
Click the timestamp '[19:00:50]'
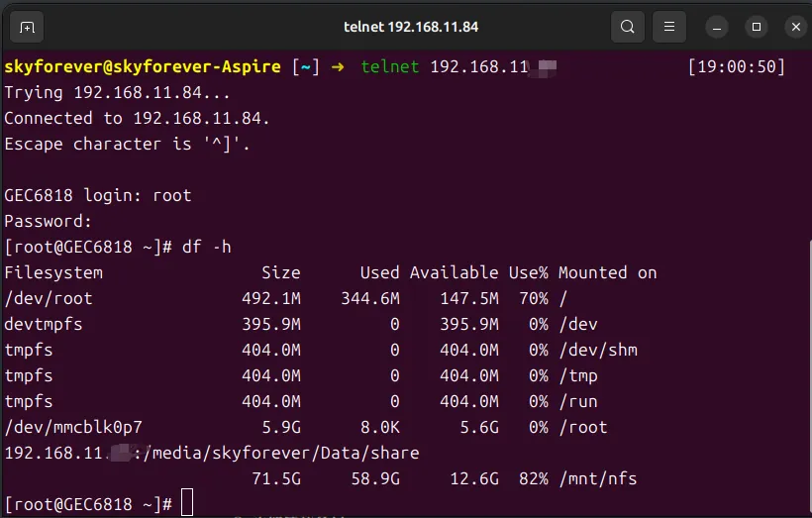(x=736, y=66)
